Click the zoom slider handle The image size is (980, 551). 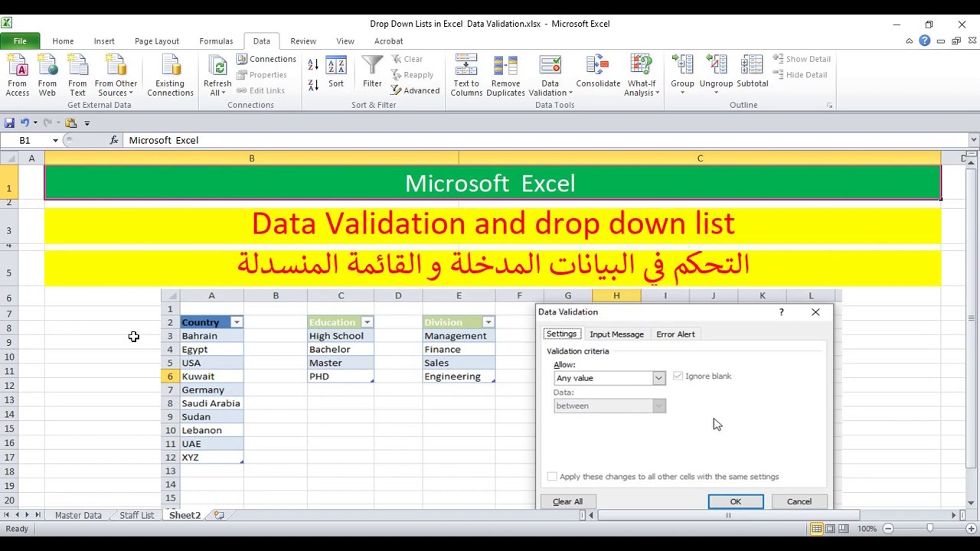point(930,529)
